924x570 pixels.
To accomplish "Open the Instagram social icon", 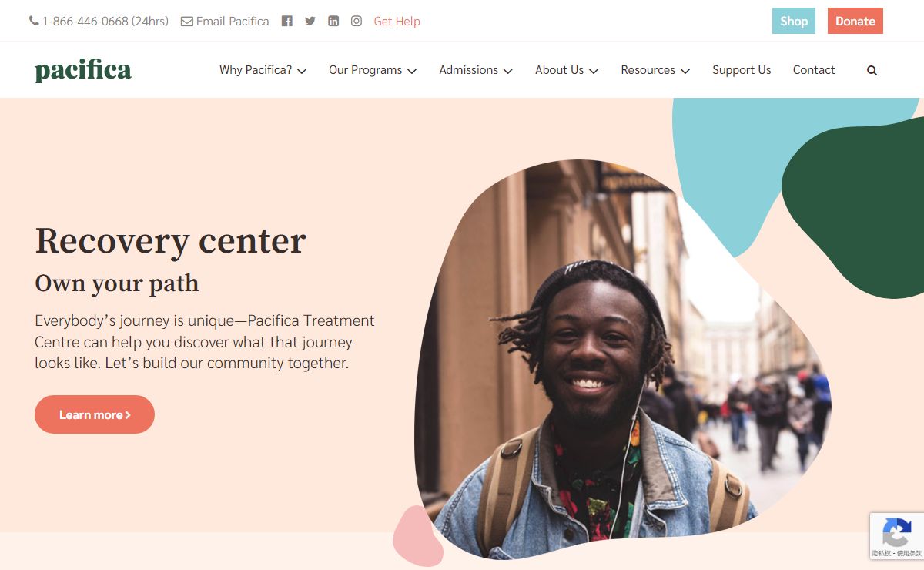I will (357, 22).
